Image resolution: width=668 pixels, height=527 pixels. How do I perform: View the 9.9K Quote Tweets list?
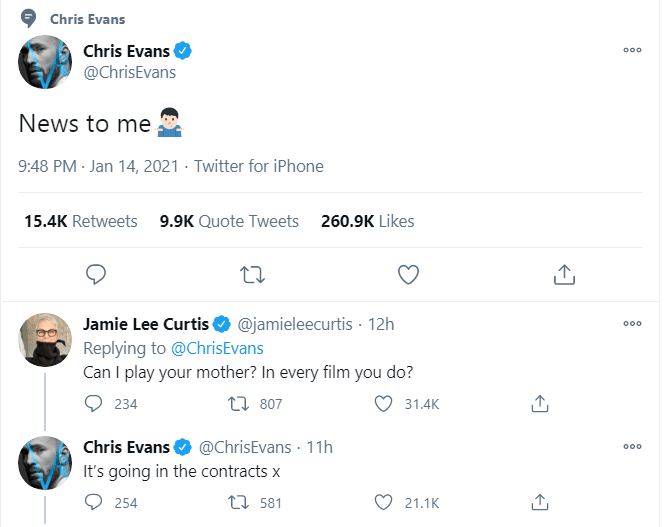pos(229,221)
